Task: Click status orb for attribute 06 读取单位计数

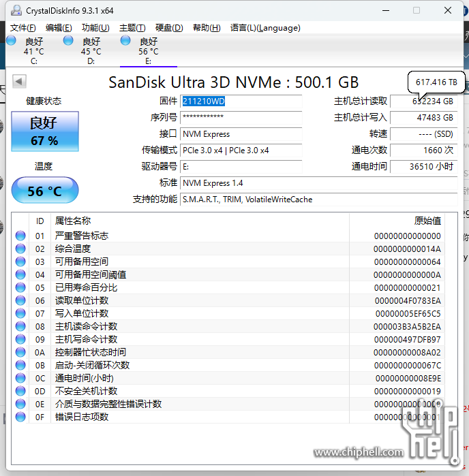Action: tap(20, 300)
